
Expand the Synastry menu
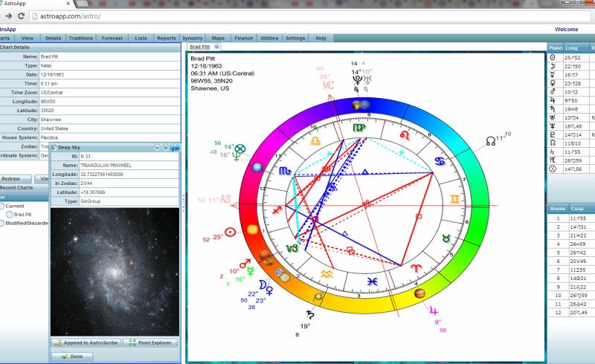pyautogui.click(x=192, y=38)
